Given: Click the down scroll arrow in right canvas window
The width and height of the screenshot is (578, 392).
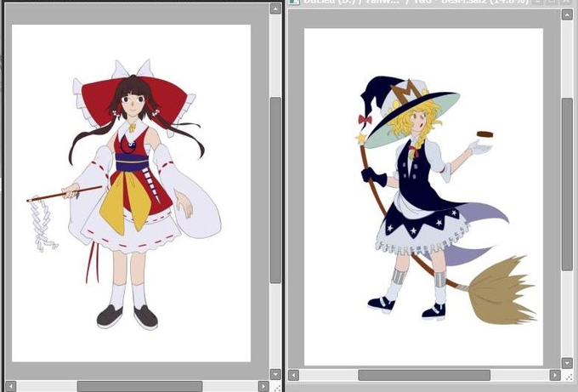Looking at the screenshot, I should click(567, 363).
